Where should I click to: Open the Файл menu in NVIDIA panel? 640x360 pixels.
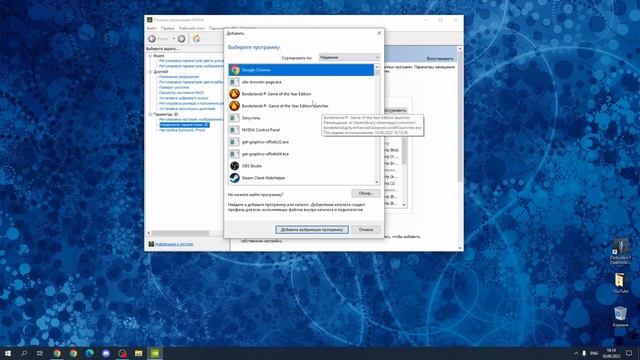pos(151,28)
